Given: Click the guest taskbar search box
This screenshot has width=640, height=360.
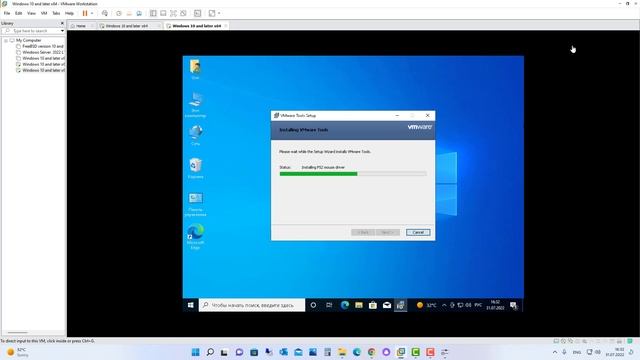Looking at the screenshot, I should click(252, 305).
